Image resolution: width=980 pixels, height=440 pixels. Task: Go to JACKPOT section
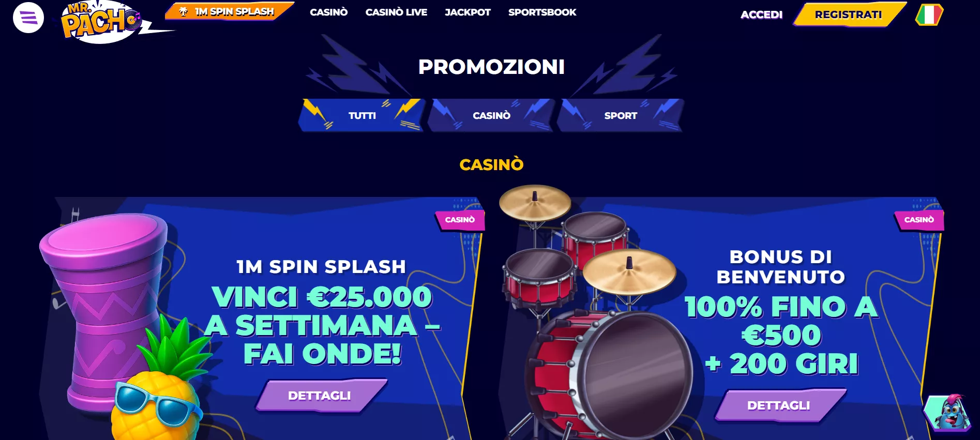(468, 12)
